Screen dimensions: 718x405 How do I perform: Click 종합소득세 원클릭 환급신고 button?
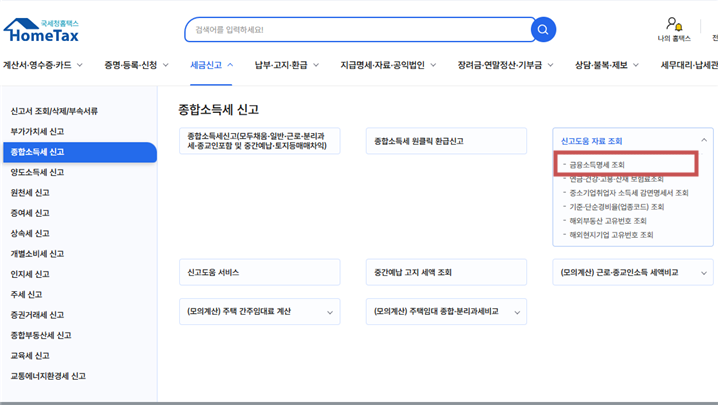(445, 141)
